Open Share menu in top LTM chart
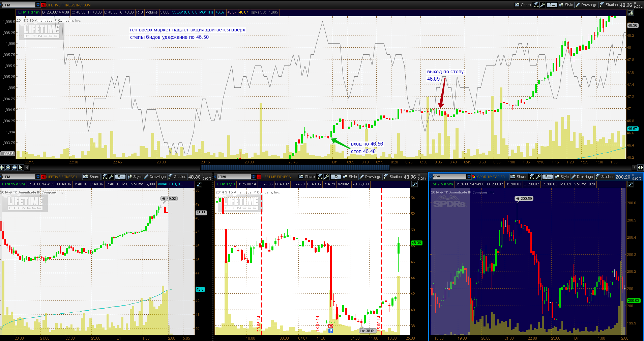 click(x=523, y=5)
